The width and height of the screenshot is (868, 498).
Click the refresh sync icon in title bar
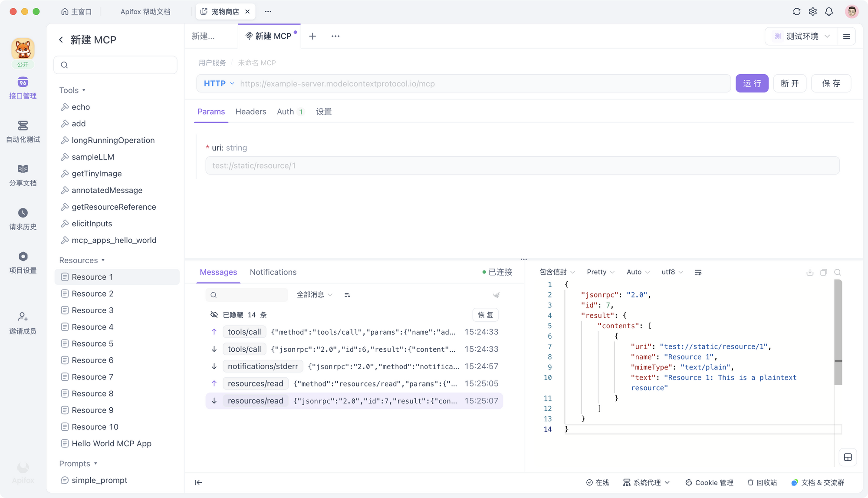point(796,12)
